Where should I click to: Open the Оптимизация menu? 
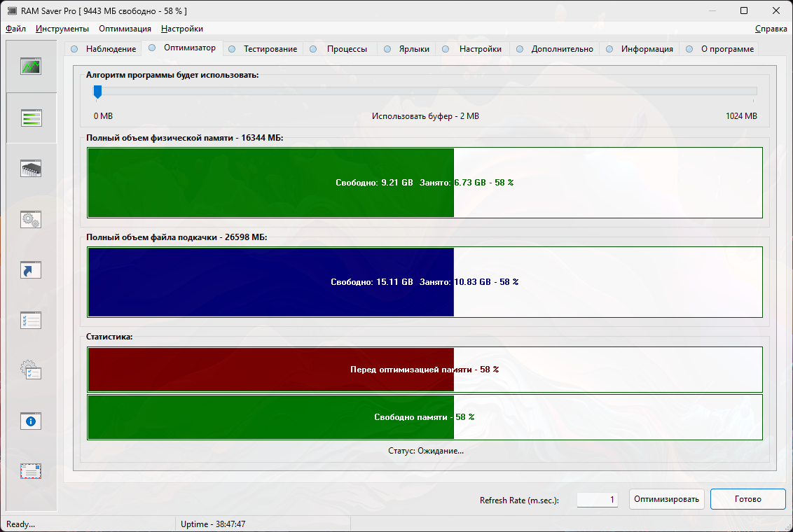coord(125,29)
